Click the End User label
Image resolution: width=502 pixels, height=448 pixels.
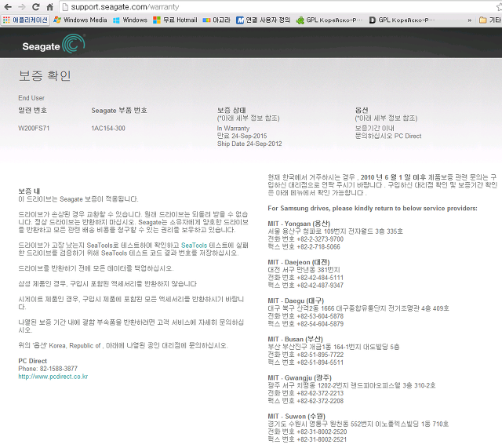[31, 98]
